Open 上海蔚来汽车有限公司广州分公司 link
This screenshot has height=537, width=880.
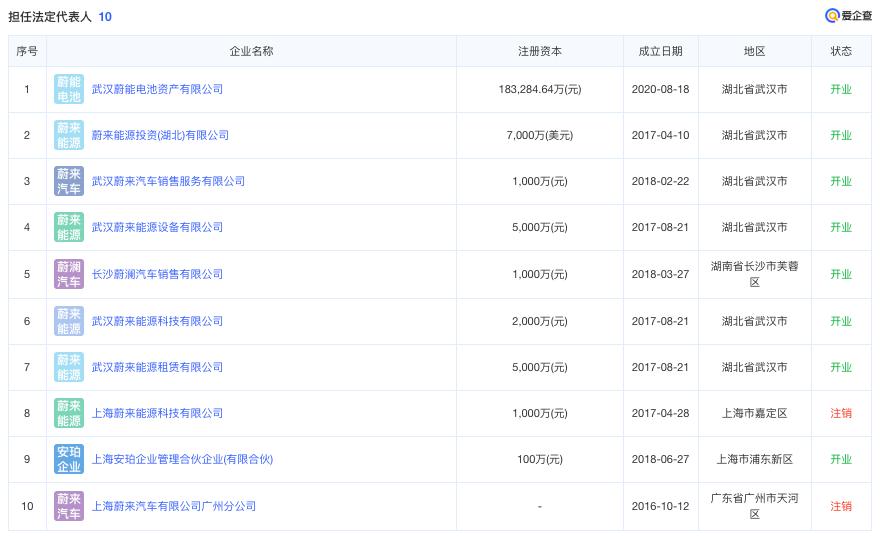tap(173, 506)
